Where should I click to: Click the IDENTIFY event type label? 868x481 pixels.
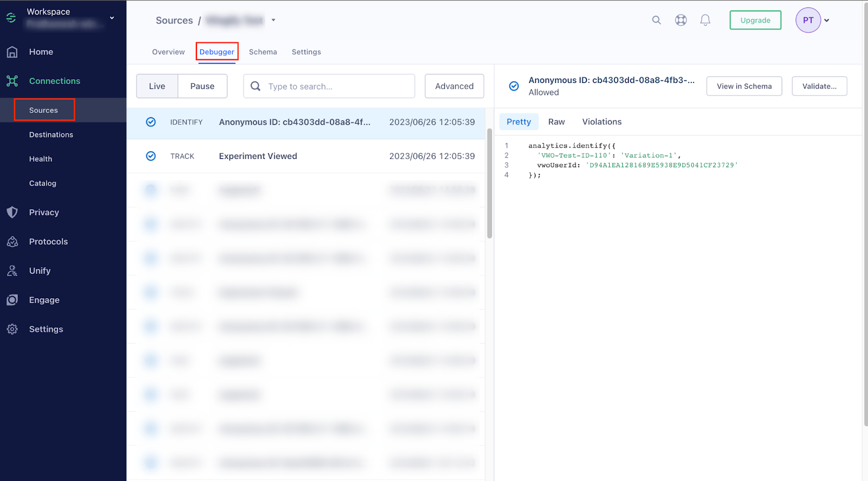tap(187, 122)
